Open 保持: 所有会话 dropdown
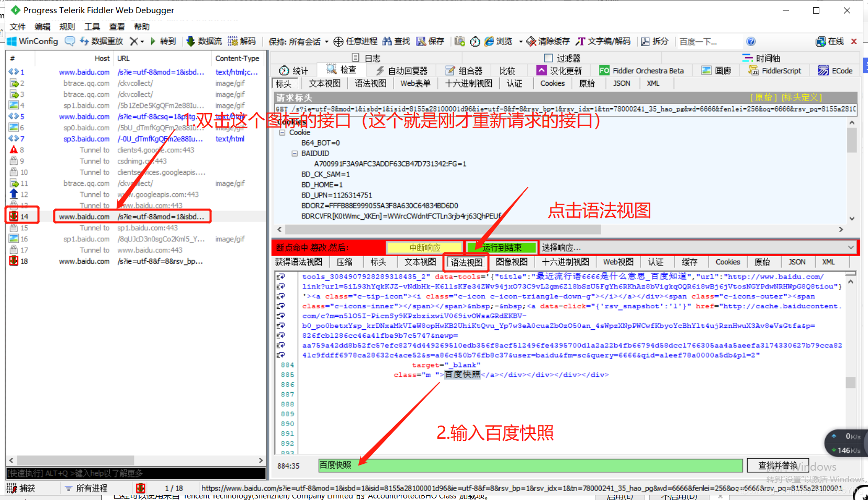This screenshot has height=500, width=868. tap(298, 42)
